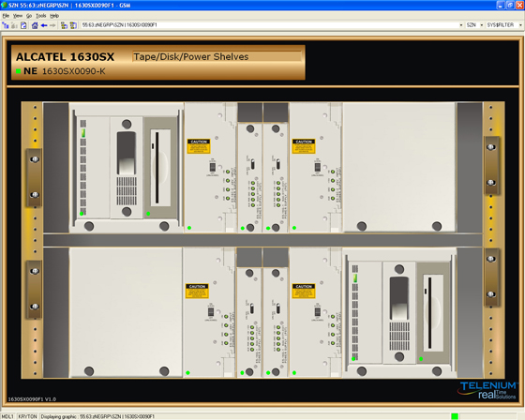Click the last yellow-block toolbar icon
Screen dimensions: 525x420
coord(73,25)
